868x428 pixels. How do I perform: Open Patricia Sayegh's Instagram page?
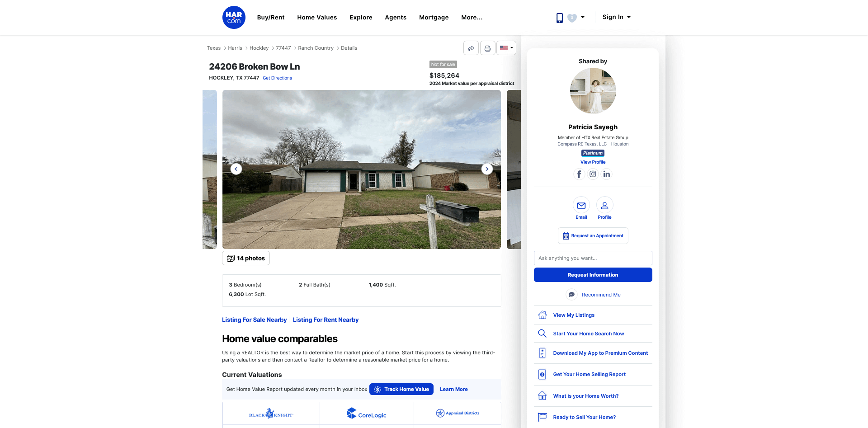(x=593, y=174)
